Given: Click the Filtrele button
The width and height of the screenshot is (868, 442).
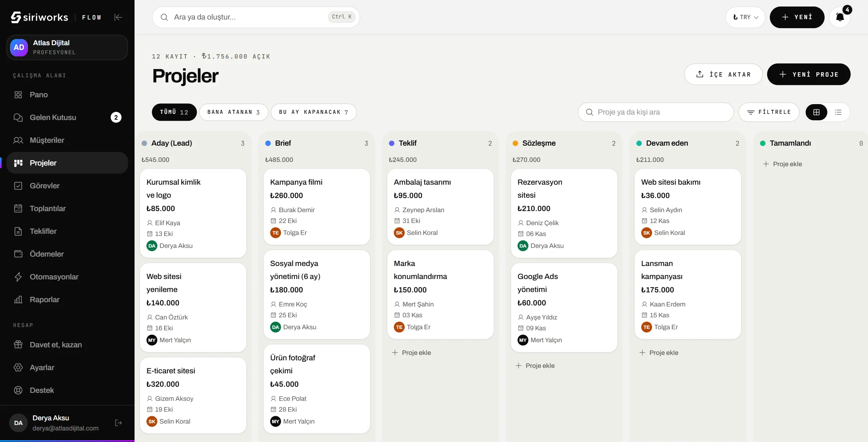Looking at the screenshot, I should click(x=769, y=112).
